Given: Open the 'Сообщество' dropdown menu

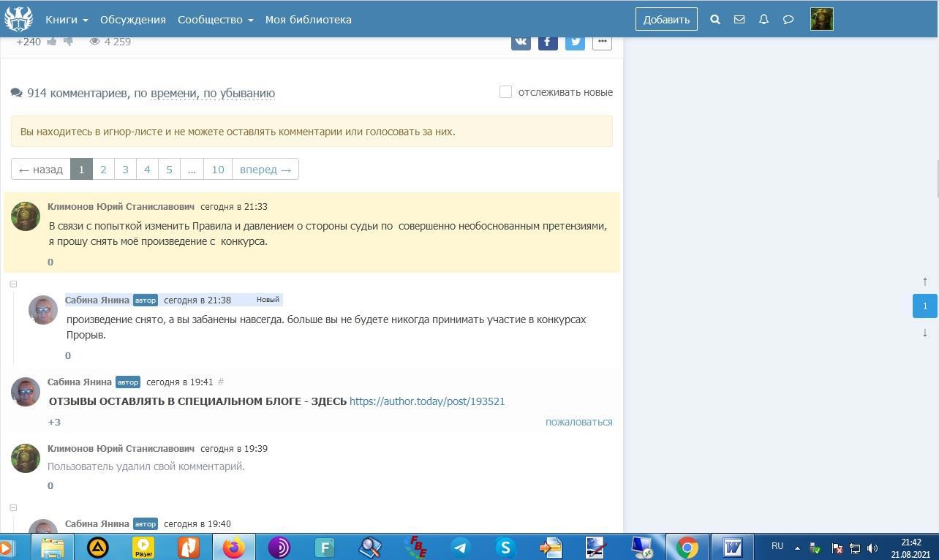Looking at the screenshot, I should coord(215,20).
